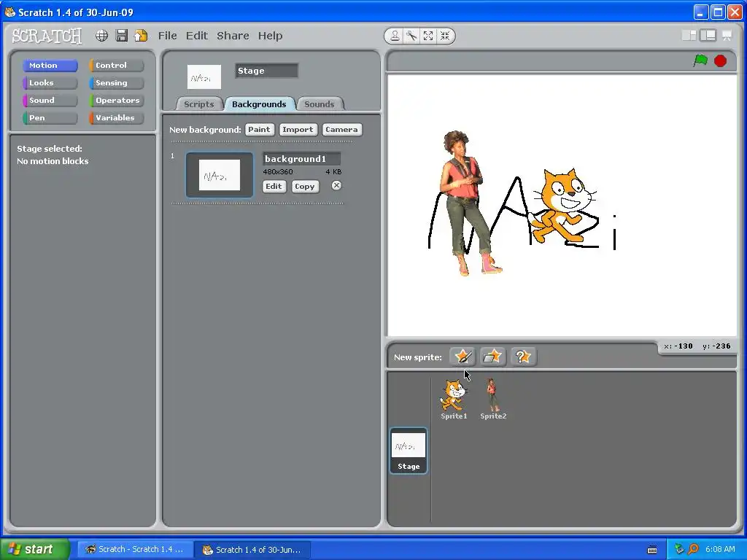The height and width of the screenshot is (560, 747).
Task: Open the Share menu
Action: (x=233, y=36)
